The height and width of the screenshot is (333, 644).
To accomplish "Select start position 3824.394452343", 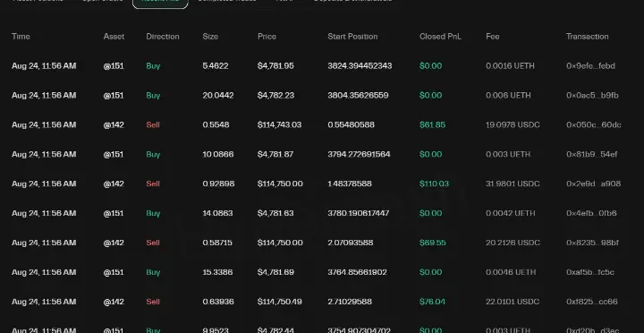I will click(x=360, y=65).
